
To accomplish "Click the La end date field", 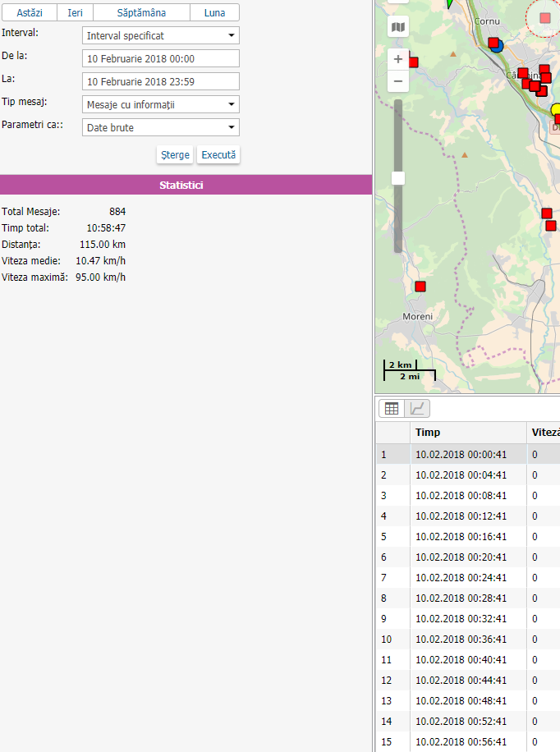I will click(161, 81).
